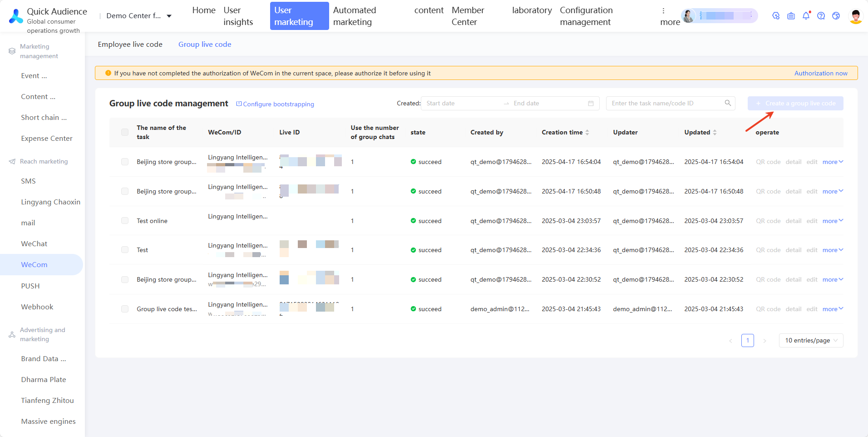
Task: Select the Group live code tes... row checkbox
Action: (125, 309)
